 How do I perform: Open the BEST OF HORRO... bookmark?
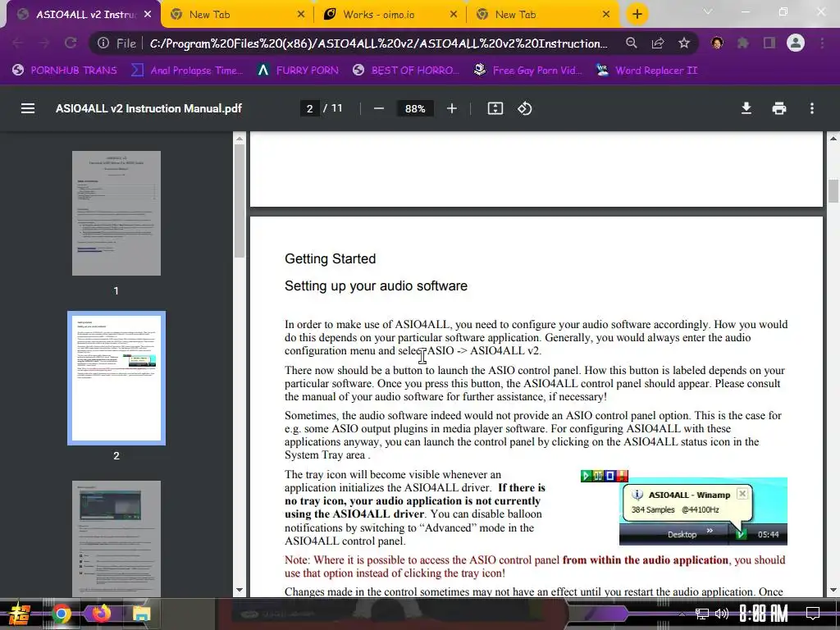(x=406, y=71)
